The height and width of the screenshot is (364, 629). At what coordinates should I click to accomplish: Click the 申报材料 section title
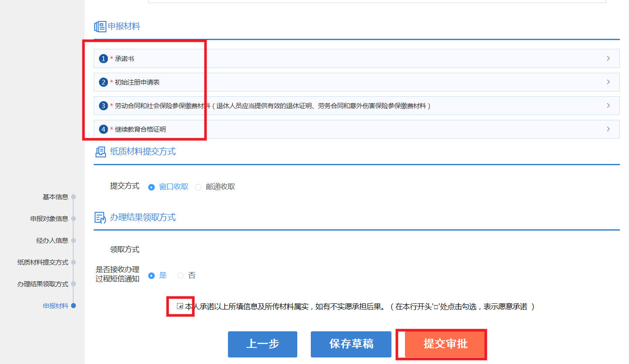[124, 27]
